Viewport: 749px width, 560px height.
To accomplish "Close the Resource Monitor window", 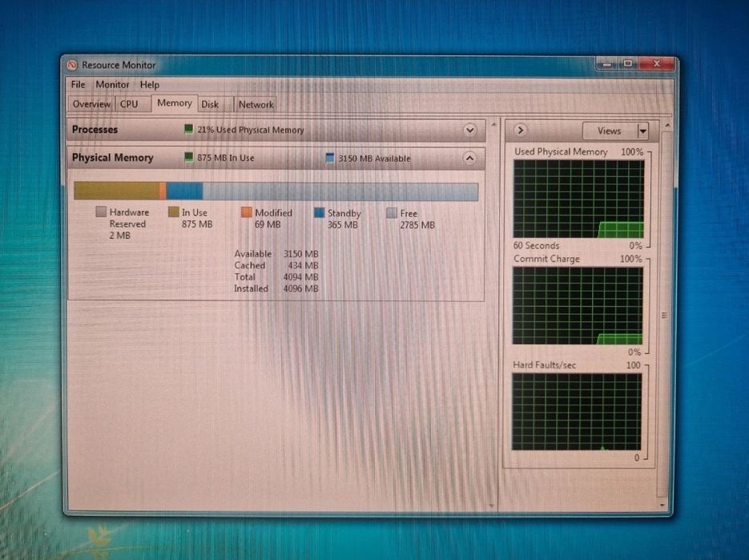I will tap(657, 63).
